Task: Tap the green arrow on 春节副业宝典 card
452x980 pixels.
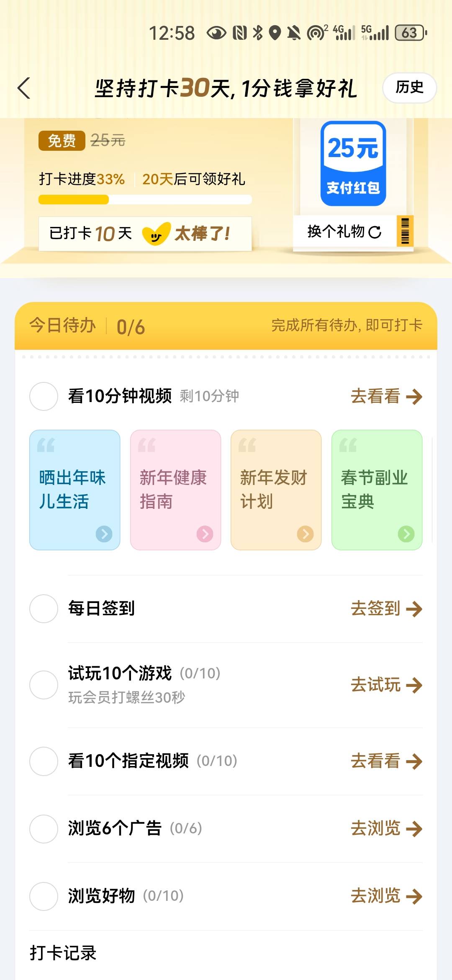Action: tap(406, 534)
